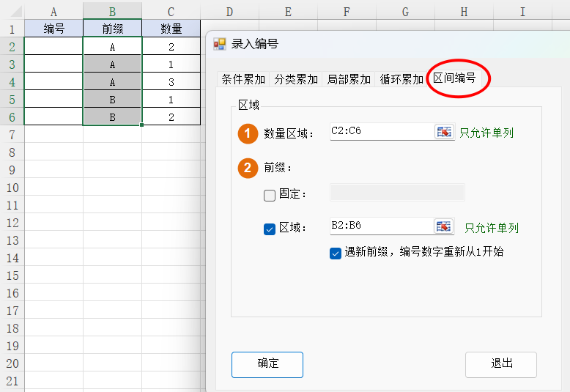The image size is (570, 392).
Task: Select row 20 header
Action: tap(12, 363)
